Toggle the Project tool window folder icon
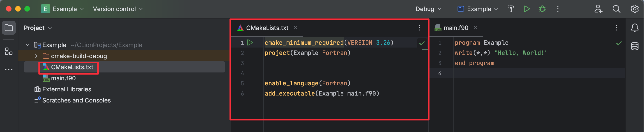The height and width of the screenshot is (132, 644). (x=9, y=27)
